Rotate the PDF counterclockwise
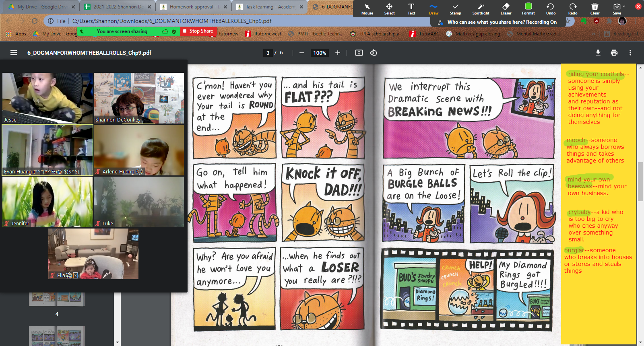This screenshot has height=346, width=644. tap(374, 53)
